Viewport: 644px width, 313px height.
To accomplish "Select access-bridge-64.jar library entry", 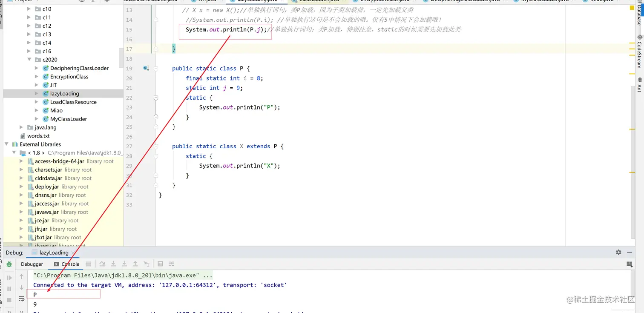I will 60,161.
